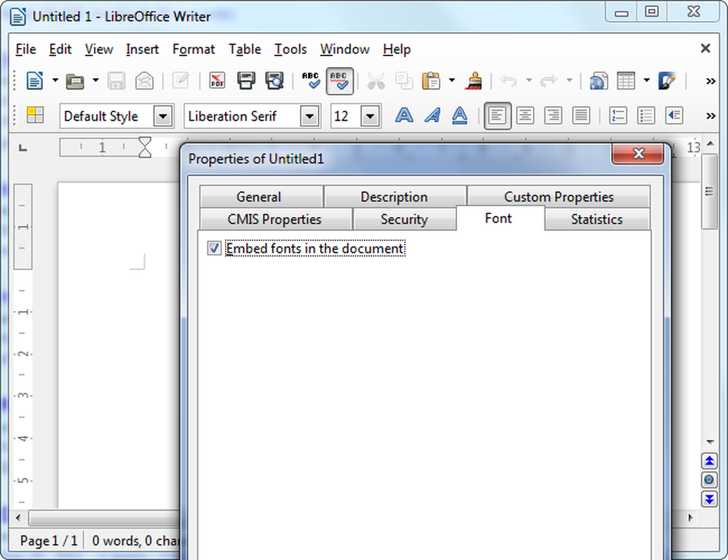Image resolution: width=728 pixels, height=560 pixels.
Task: Close the Properties of Untitled1 dialog
Action: click(x=638, y=154)
